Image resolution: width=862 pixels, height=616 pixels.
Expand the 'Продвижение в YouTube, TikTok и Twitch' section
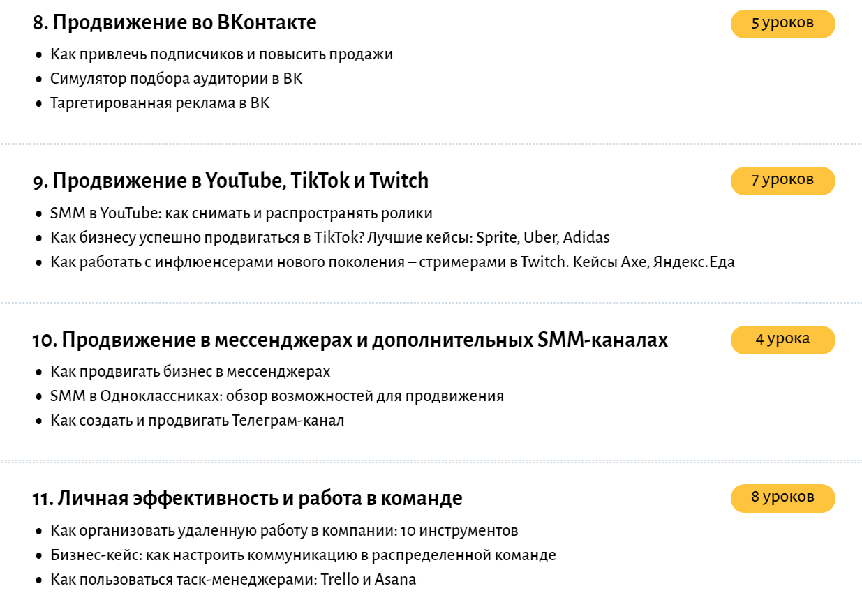[x=230, y=181]
